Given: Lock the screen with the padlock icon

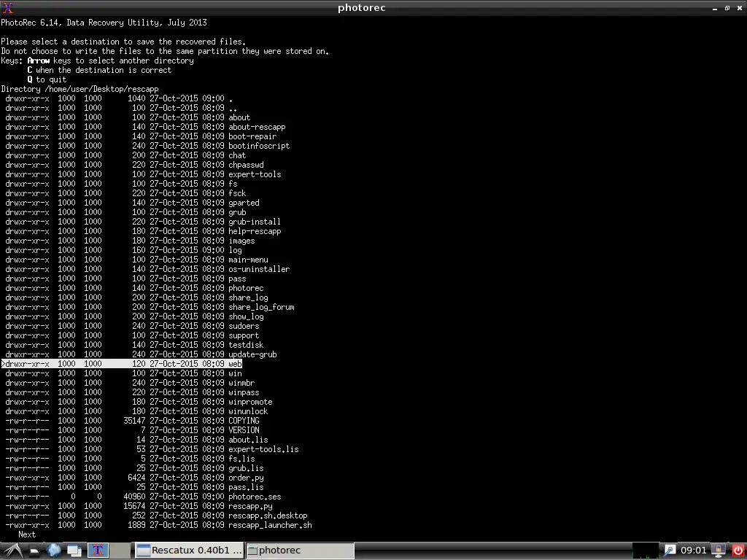Looking at the screenshot, I should point(719,551).
